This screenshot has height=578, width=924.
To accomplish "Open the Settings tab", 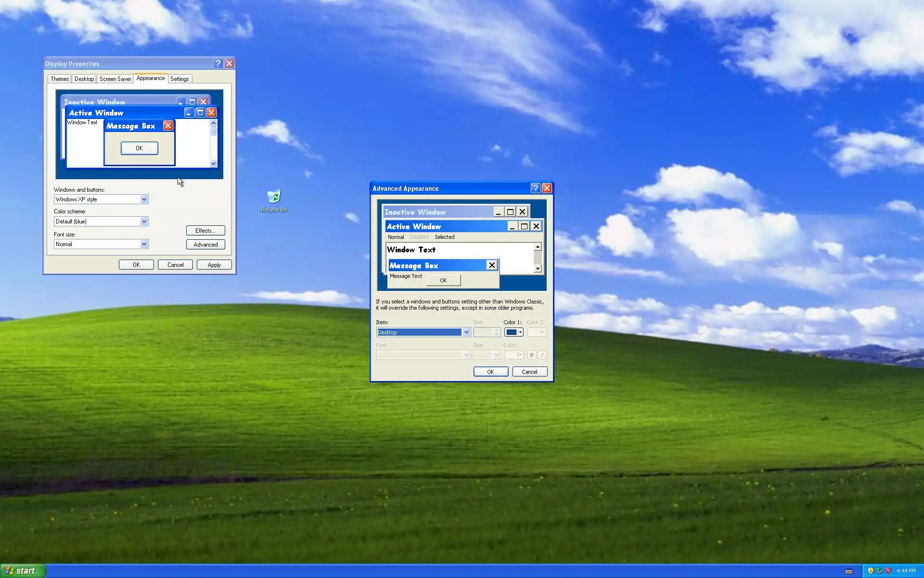I will pyautogui.click(x=180, y=79).
